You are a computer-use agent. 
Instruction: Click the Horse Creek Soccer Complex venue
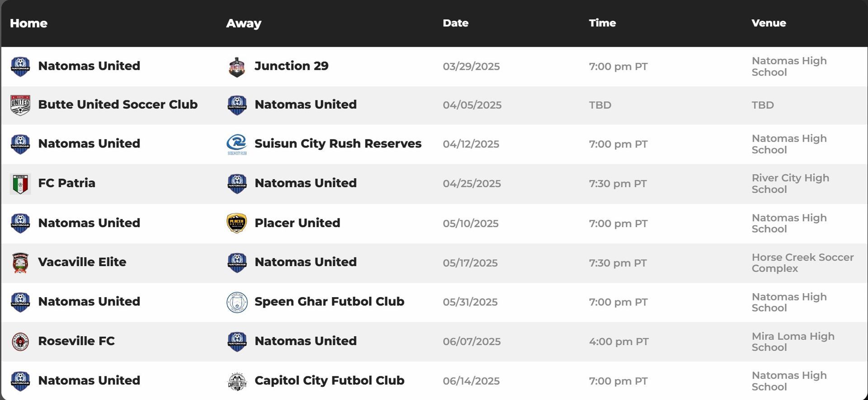[x=802, y=263]
